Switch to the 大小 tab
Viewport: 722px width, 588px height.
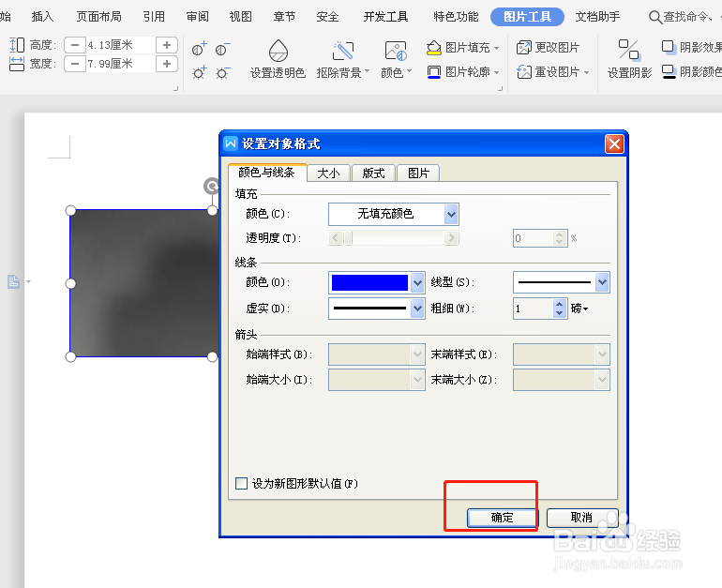(x=328, y=173)
